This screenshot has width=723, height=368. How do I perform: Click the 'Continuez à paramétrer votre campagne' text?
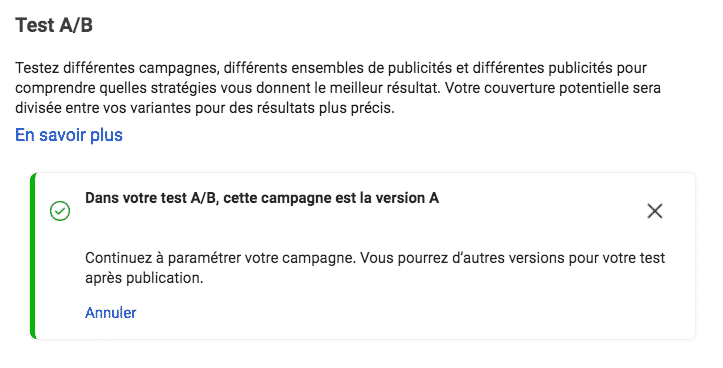tap(220, 258)
